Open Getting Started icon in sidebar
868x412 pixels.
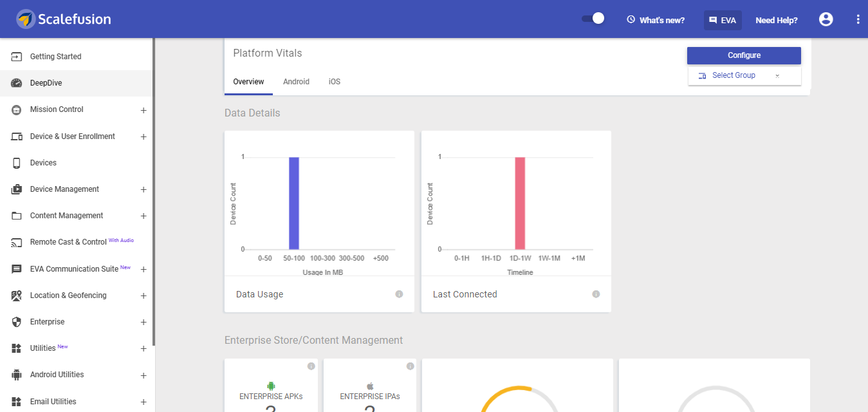coord(17,57)
